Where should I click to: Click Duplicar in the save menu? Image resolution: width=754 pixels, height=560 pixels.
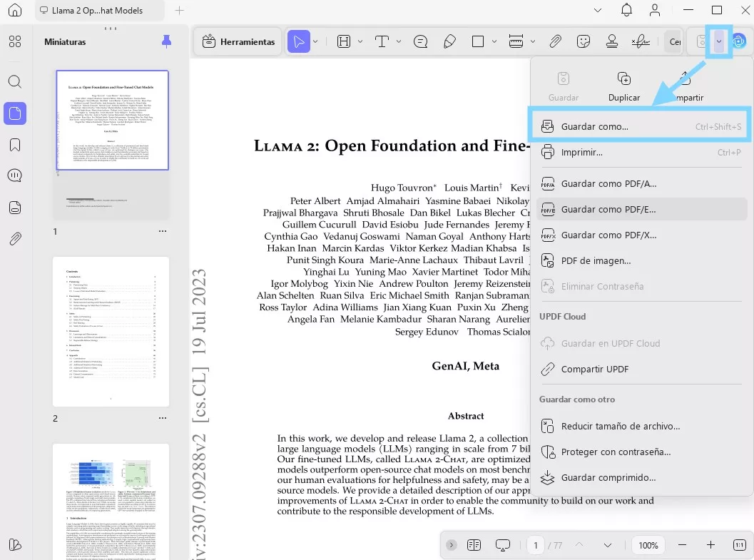point(623,87)
